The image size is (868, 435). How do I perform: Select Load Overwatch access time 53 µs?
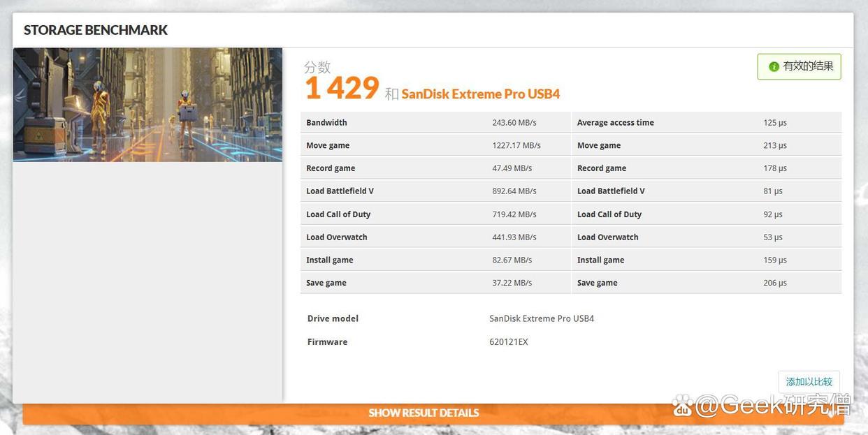[773, 237]
